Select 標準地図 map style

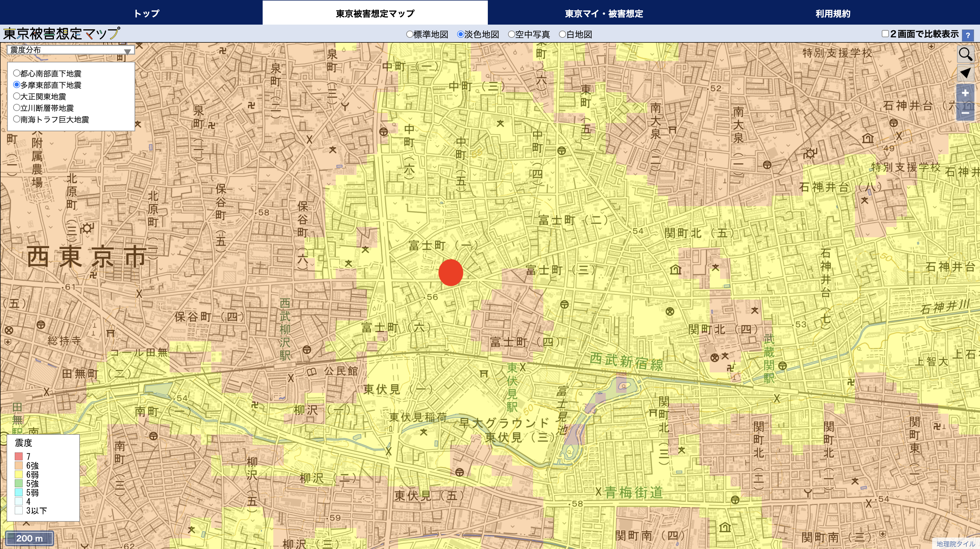click(410, 34)
